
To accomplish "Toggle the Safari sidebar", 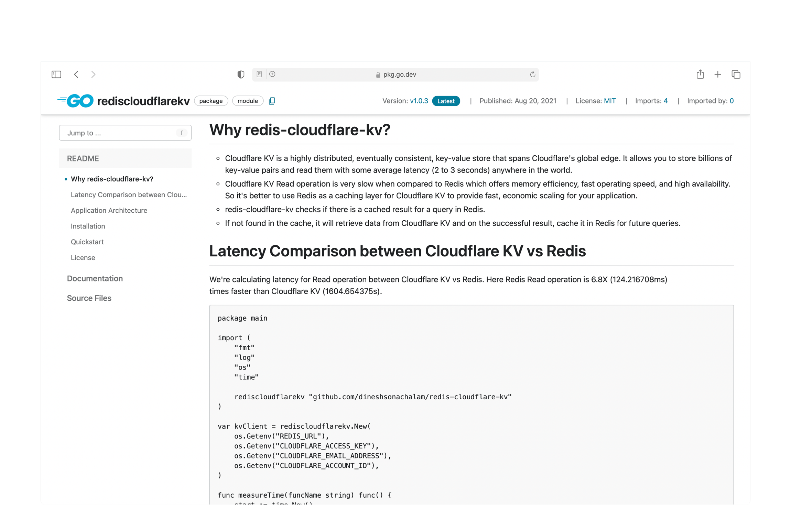I will coord(56,74).
